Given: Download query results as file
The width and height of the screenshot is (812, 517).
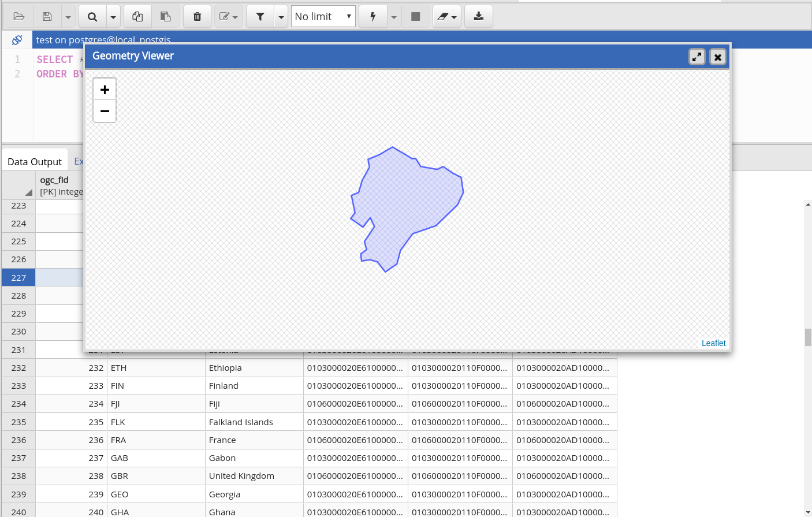Looking at the screenshot, I should pos(478,17).
